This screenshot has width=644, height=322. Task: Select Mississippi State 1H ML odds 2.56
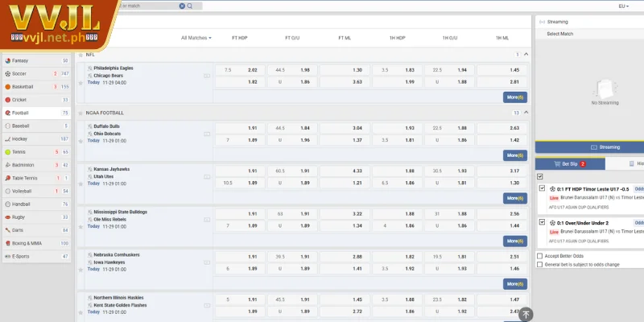pos(502,214)
